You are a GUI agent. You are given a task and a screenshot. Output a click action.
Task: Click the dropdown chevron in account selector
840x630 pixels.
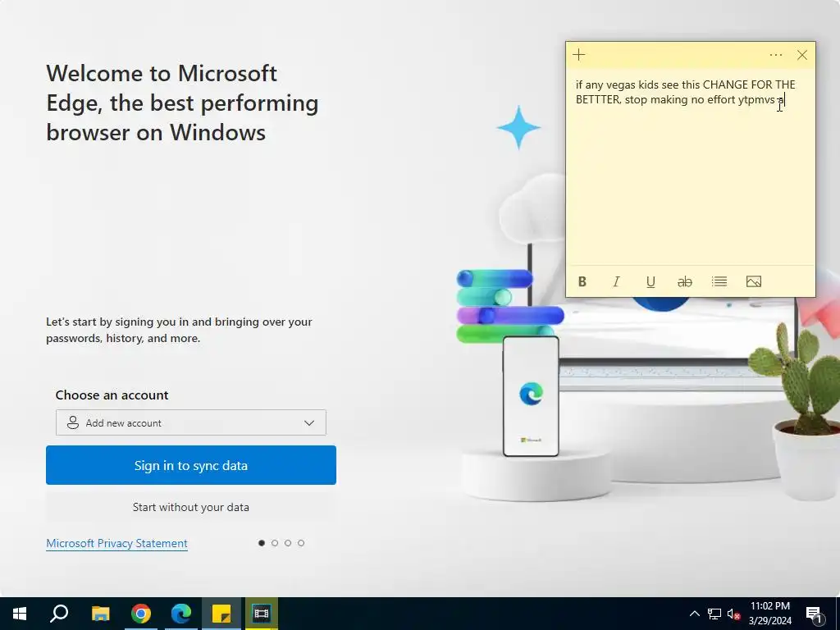[309, 422]
